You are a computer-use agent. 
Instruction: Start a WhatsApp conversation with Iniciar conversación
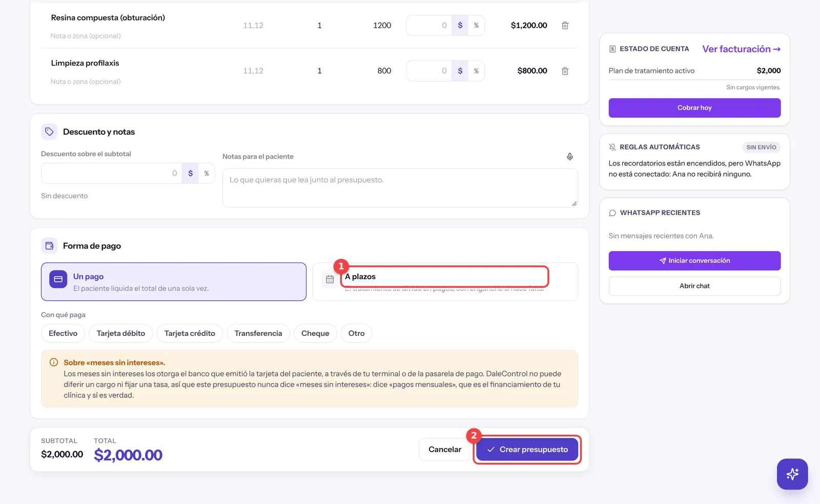694,261
